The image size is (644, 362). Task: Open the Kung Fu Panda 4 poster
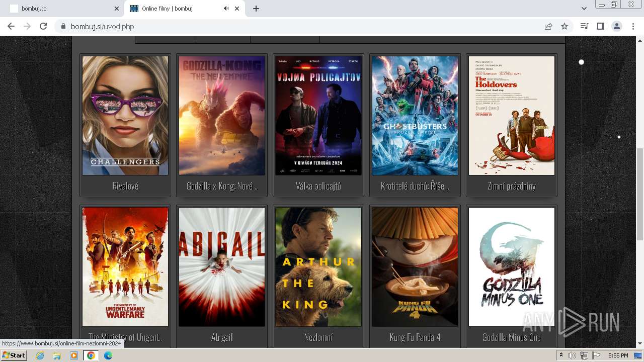pyautogui.click(x=415, y=267)
